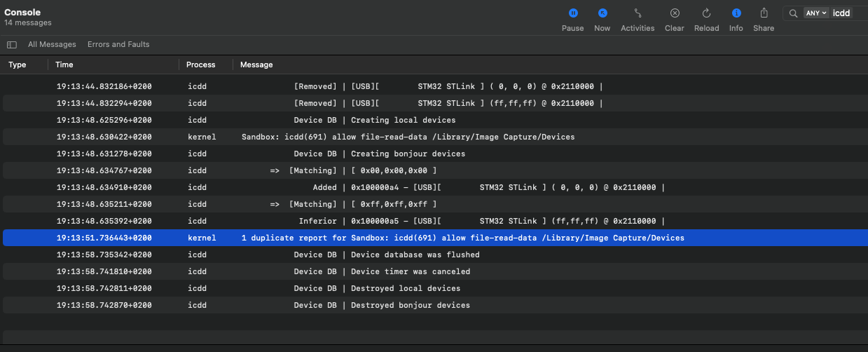The width and height of the screenshot is (868, 352).
Task: Reload the console log
Action: coord(706,20)
